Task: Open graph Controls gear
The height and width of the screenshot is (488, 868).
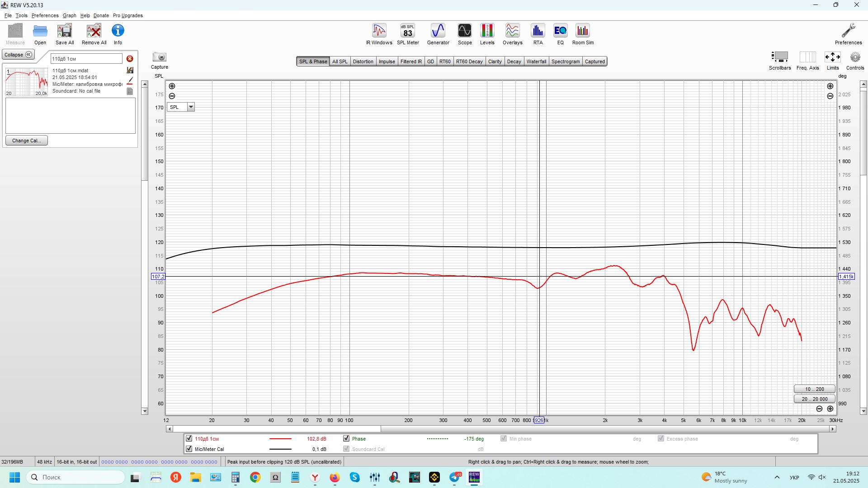Action: (854, 57)
